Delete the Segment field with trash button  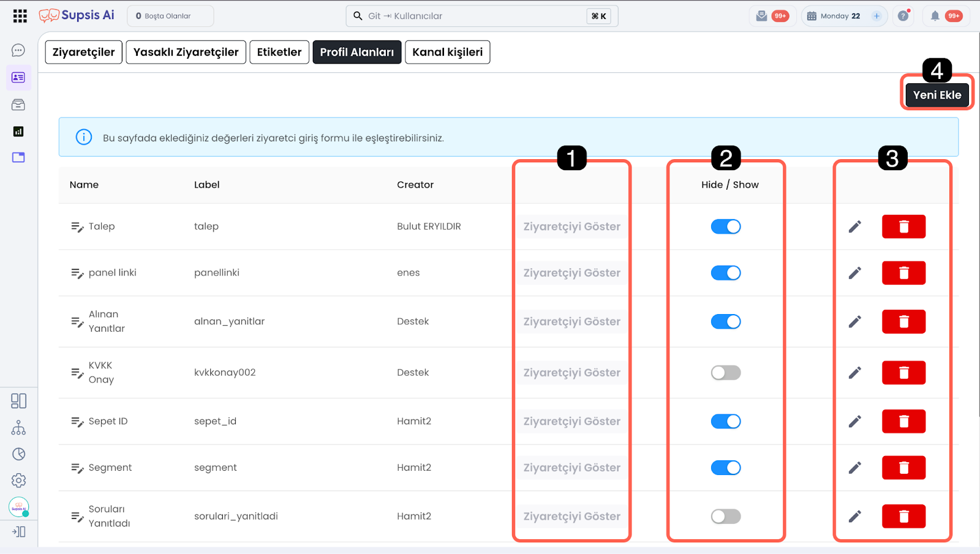coord(903,468)
